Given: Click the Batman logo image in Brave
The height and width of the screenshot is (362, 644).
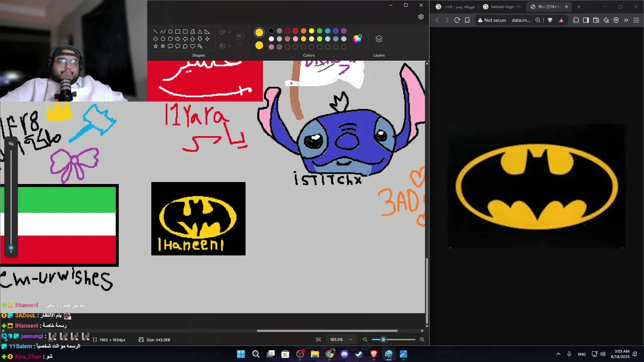Looking at the screenshot, I should click(536, 187).
